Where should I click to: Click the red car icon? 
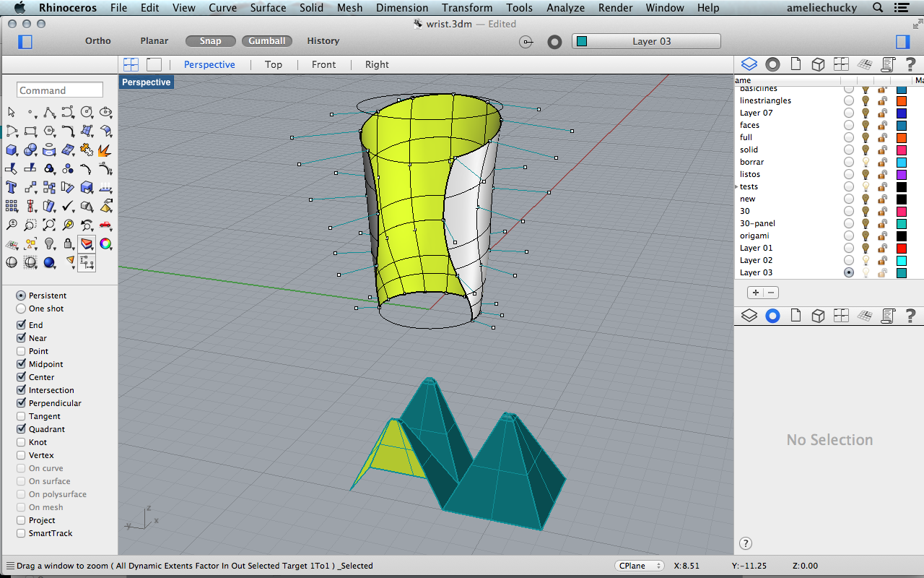pos(105,225)
